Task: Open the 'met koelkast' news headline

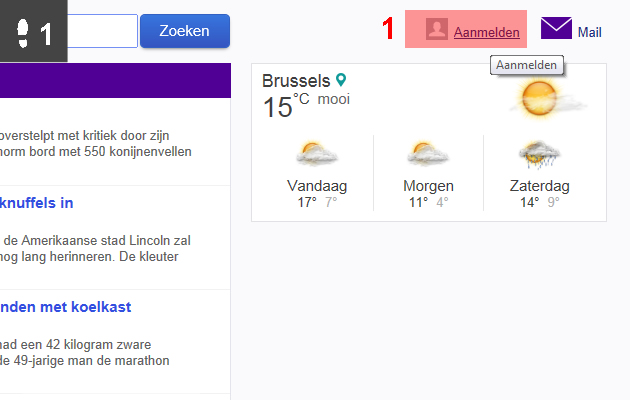Action: click(65, 307)
